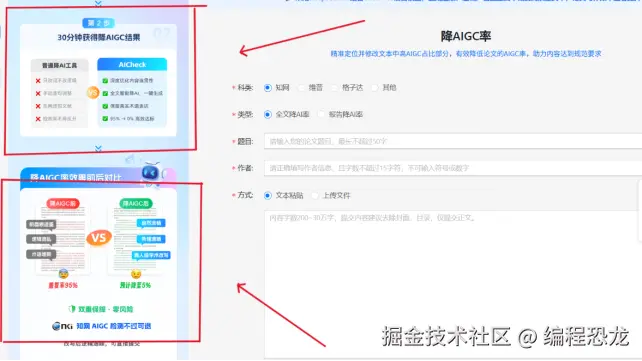The width and height of the screenshot is (642, 361).
Task: Click the 降AIGC率 page heading
Action: (466, 36)
